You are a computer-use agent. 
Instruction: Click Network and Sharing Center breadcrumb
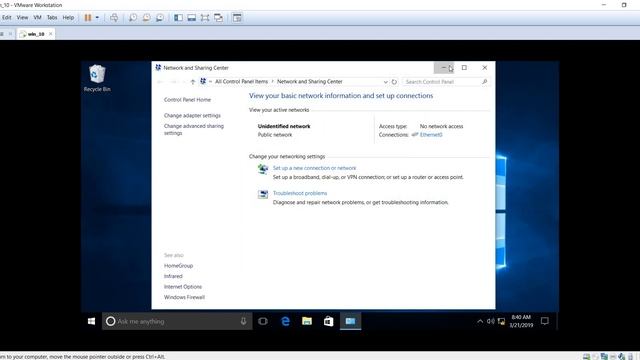tap(310, 82)
